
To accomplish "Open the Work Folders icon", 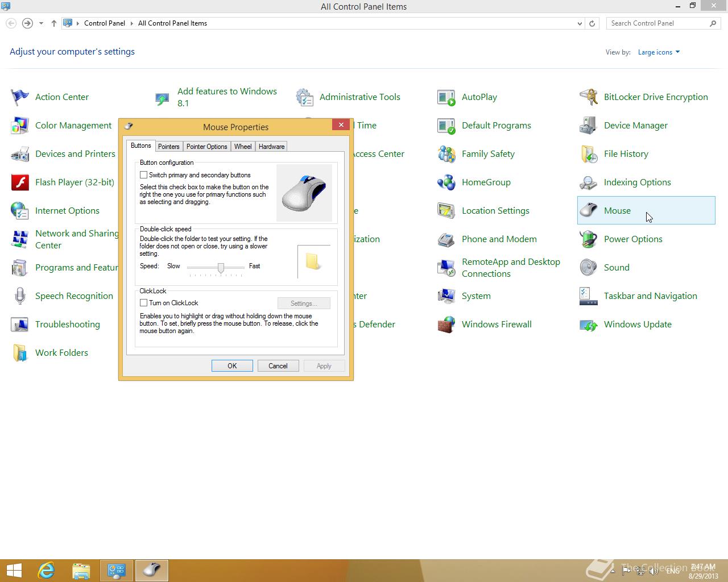I will coord(20,353).
